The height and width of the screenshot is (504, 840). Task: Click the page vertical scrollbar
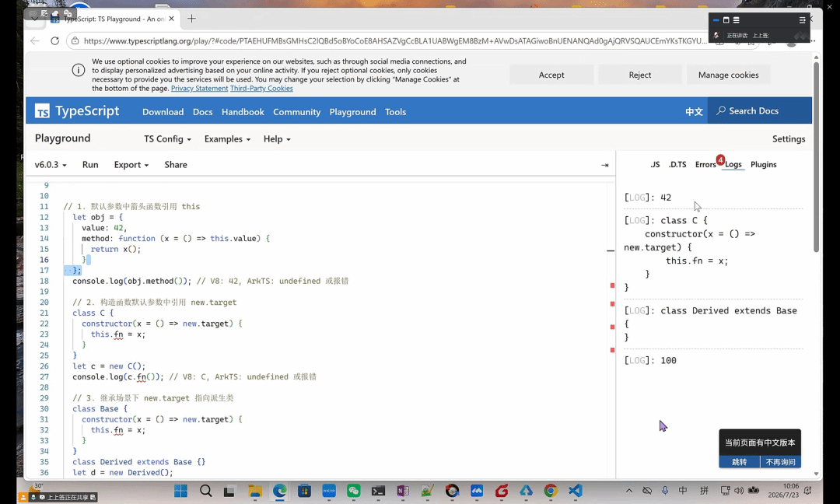tap(816, 156)
